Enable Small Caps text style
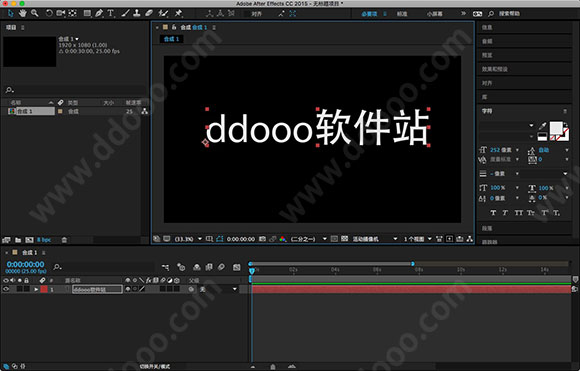This screenshot has width=580, height=371. pyautogui.click(x=530, y=213)
